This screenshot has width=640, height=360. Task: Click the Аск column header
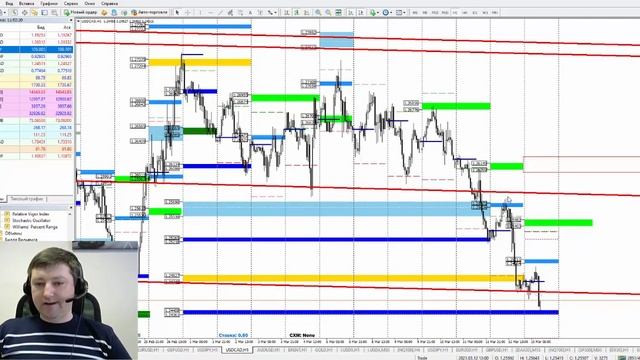[x=67, y=27]
